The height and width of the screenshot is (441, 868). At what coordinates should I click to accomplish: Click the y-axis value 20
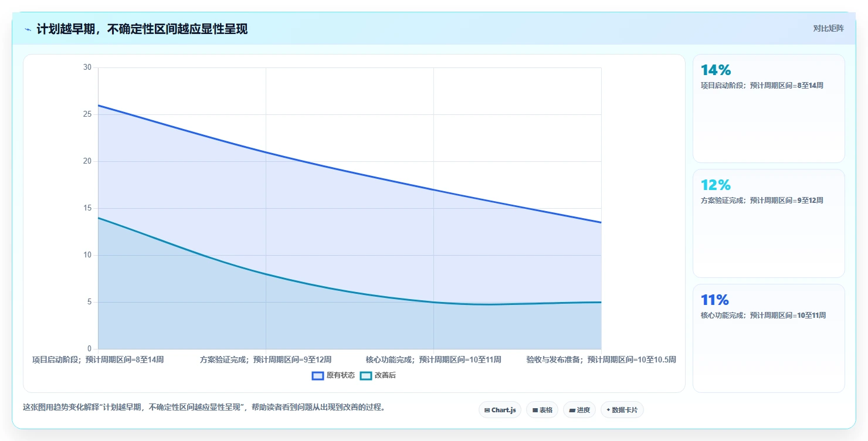(87, 161)
